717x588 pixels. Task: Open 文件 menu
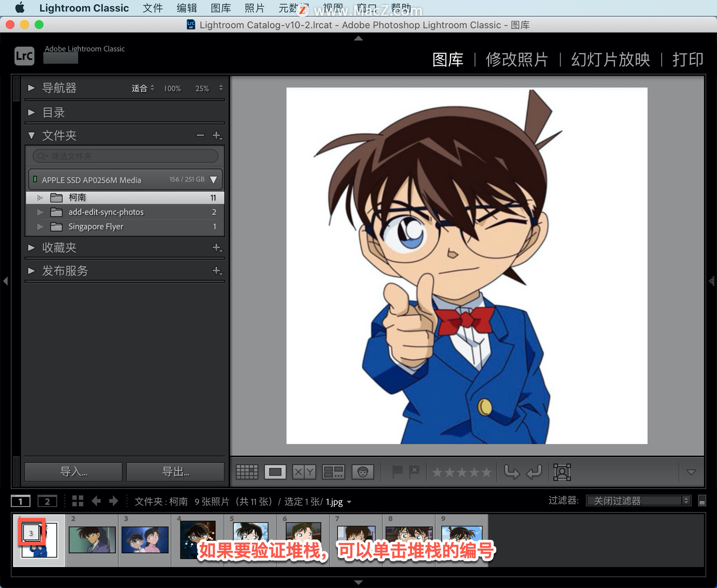(153, 8)
